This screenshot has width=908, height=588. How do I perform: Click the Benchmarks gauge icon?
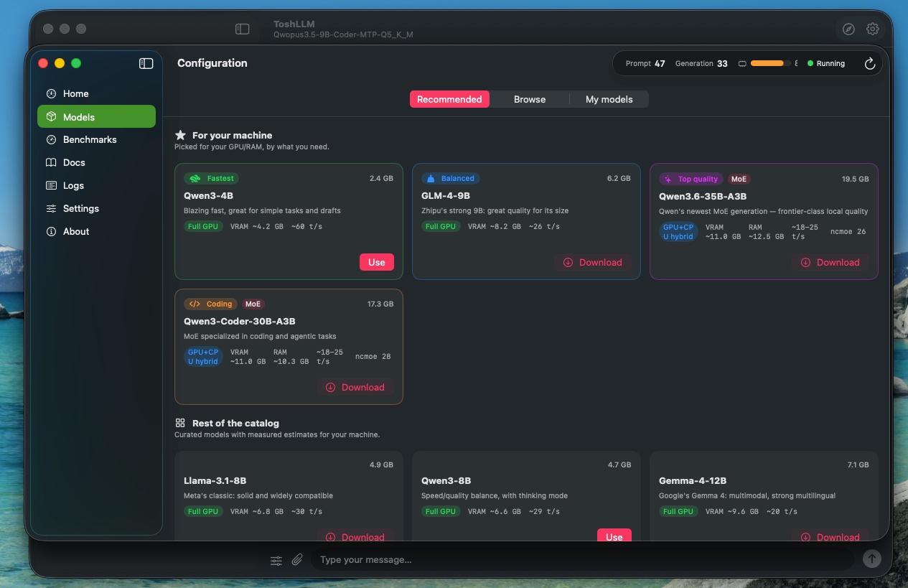pyautogui.click(x=51, y=139)
